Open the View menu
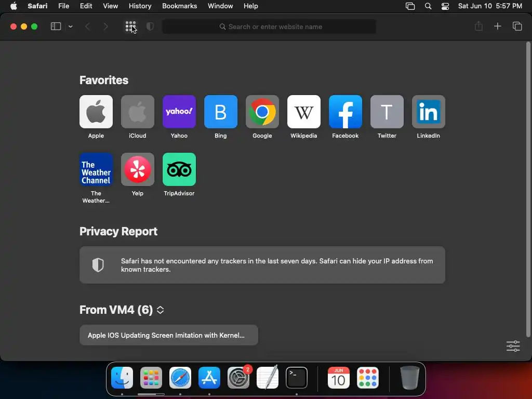 110,6
